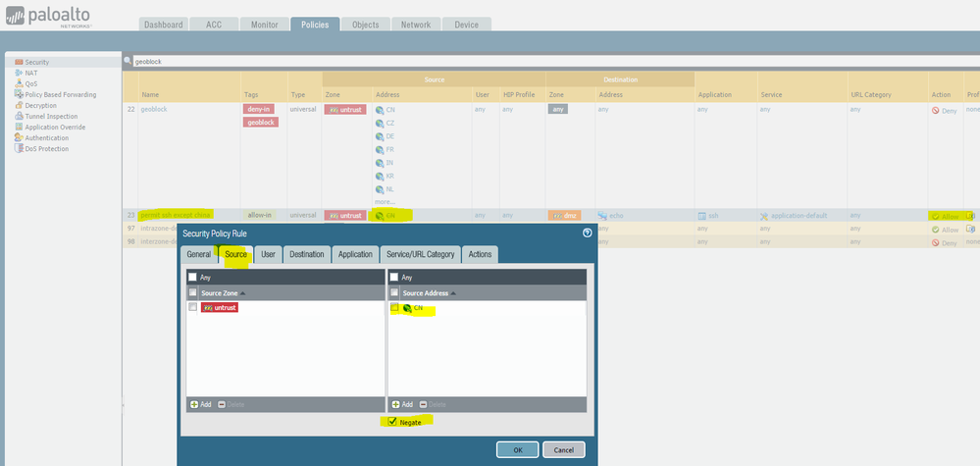Select Decryption in the sidebar
The image size is (980, 466).
point(40,106)
